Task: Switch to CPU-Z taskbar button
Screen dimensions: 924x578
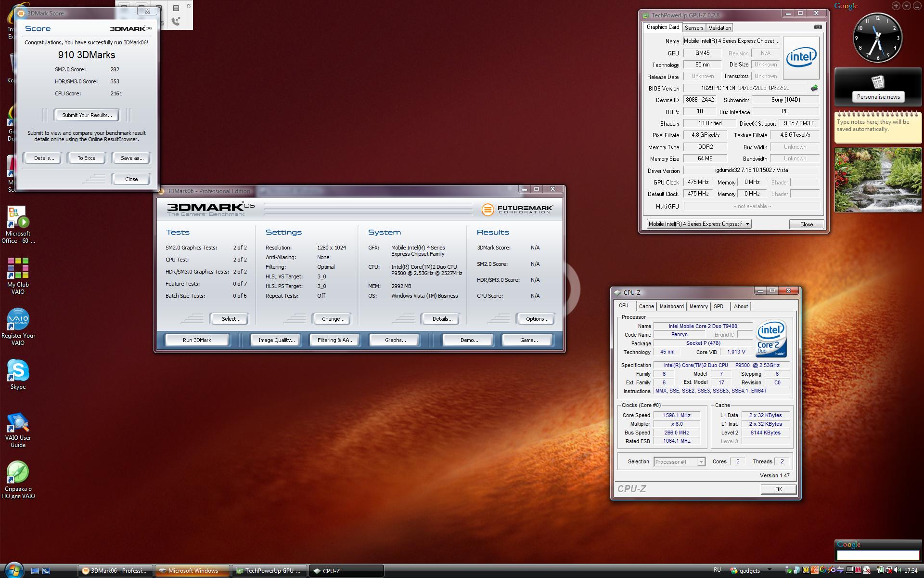Action: coord(346,571)
